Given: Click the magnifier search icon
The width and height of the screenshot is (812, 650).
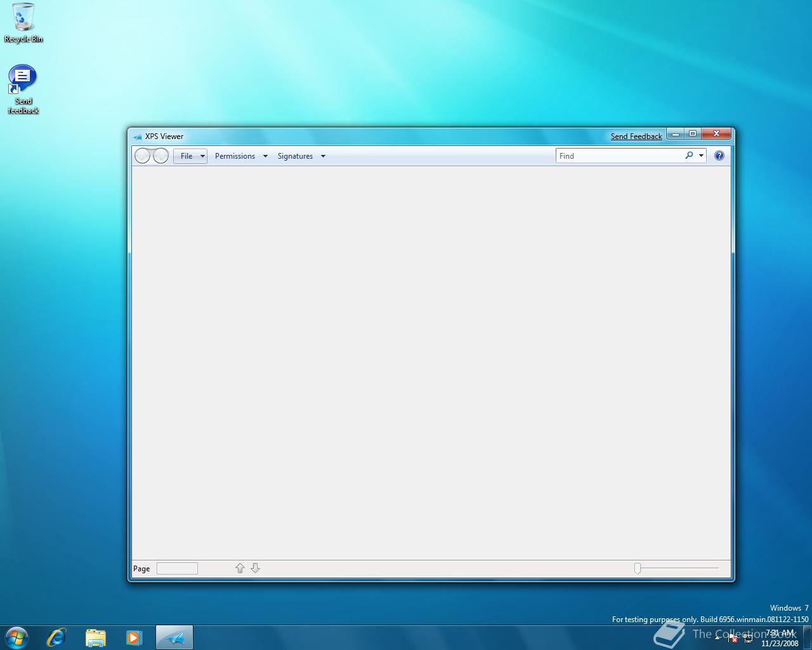Looking at the screenshot, I should pyautogui.click(x=689, y=156).
